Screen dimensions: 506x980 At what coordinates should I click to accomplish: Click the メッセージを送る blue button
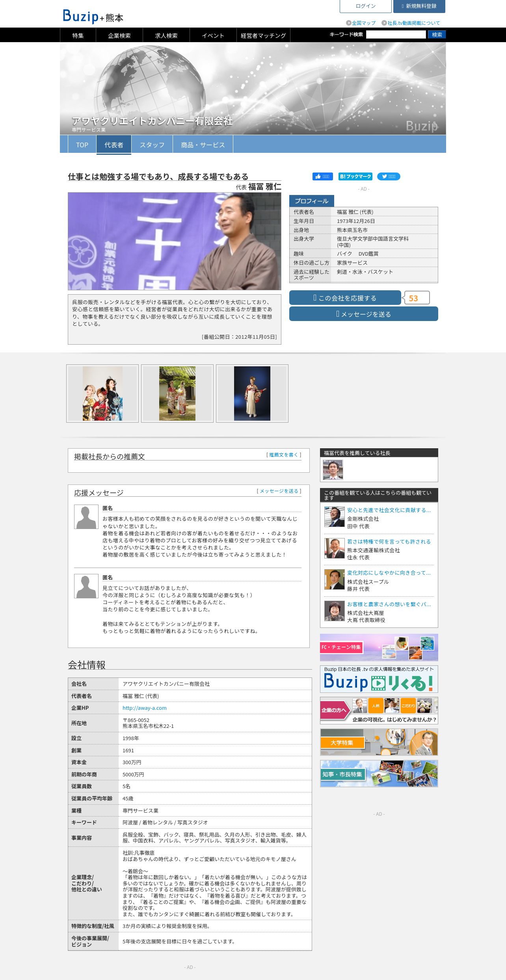(x=364, y=314)
